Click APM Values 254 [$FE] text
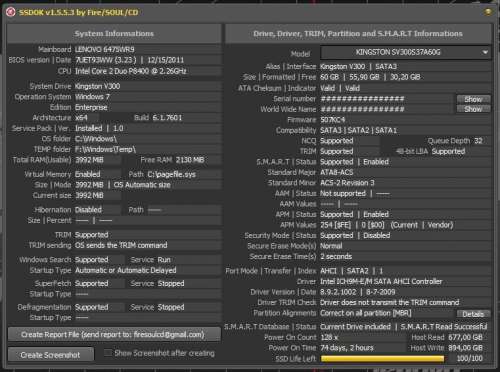This screenshot has height=372, width=500. (336, 225)
